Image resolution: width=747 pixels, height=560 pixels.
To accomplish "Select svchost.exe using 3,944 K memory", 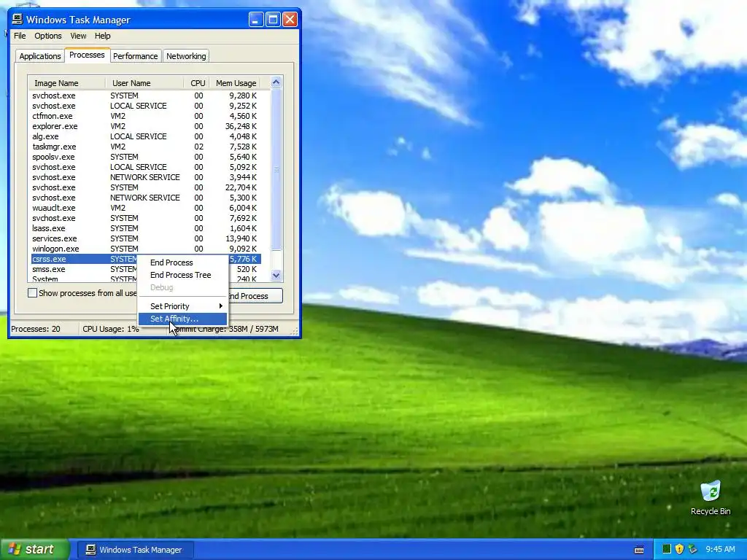I will coord(145,177).
